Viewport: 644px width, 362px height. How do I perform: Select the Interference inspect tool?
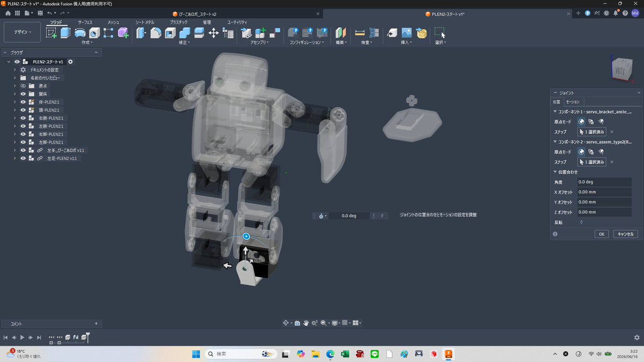(375, 33)
